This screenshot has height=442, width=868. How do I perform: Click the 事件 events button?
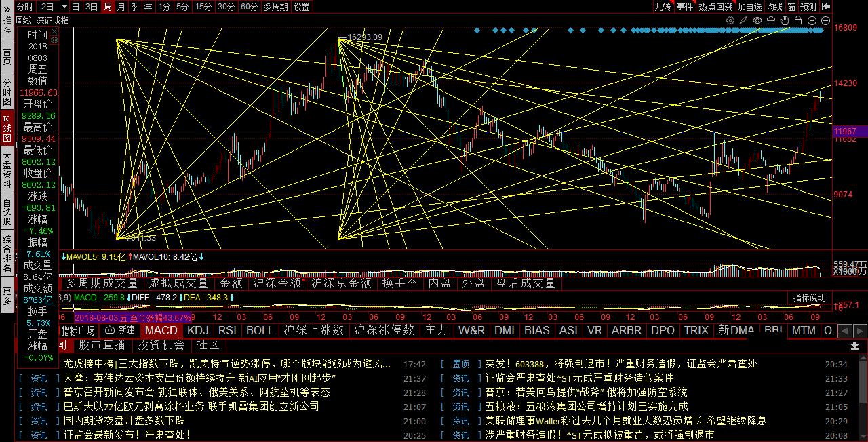click(685, 7)
